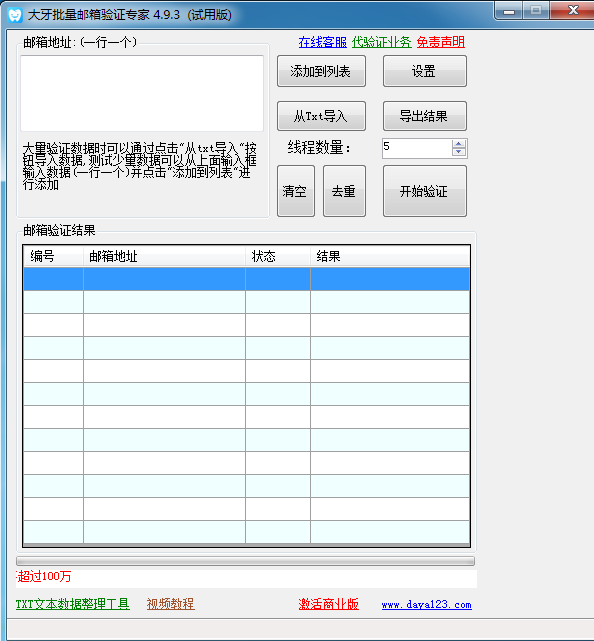Screen dimensions: 594x641
Task: Import addresses with 从Txt导入 button
Action: pyautogui.click(x=321, y=116)
